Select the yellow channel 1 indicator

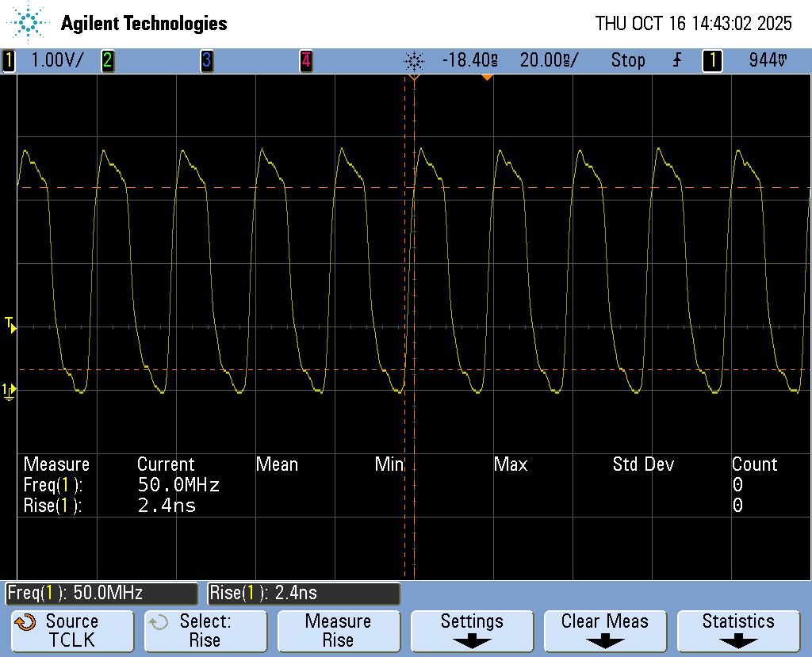click(x=9, y=60)
